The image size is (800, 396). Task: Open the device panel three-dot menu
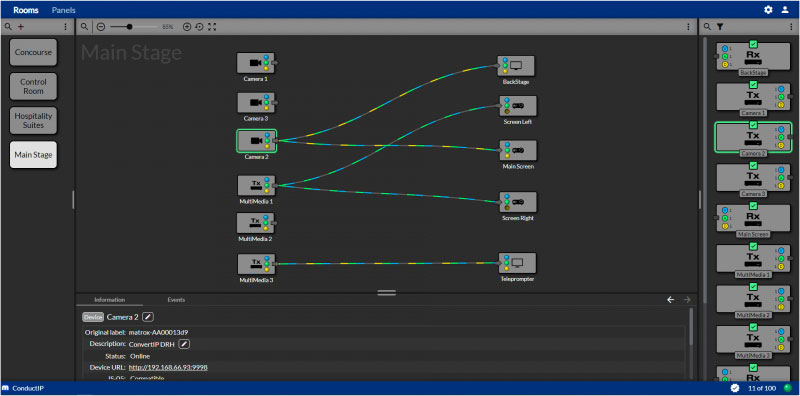pyautogui.click(x=792, y=27)
